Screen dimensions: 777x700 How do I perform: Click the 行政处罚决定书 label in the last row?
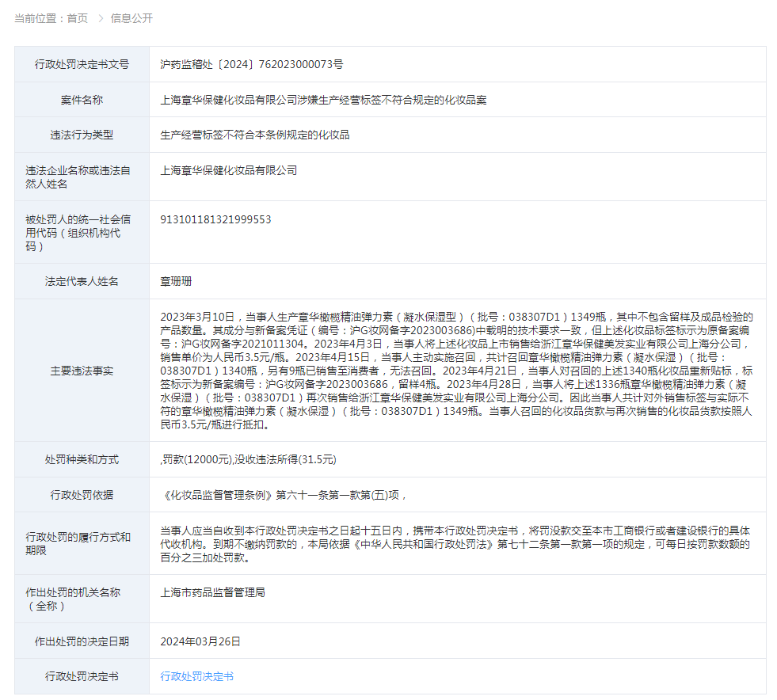[x=82, y=676]
